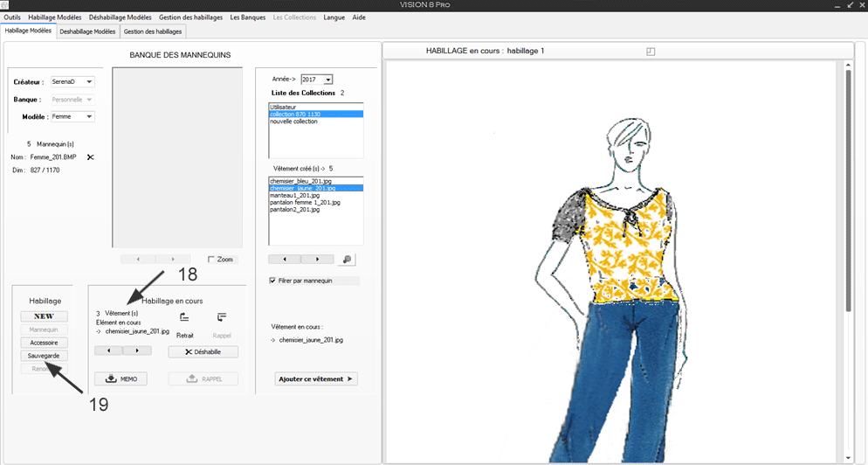Viewport: 868px width, 465px height.
Task: Click the Retrait garment icon
Action: [x=184, y=318]
